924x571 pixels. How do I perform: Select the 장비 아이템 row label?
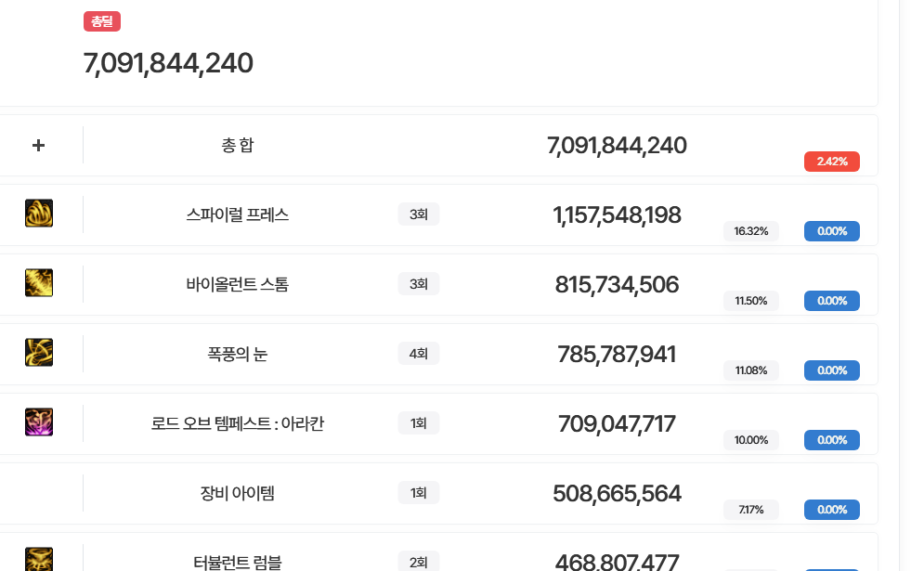point(238,493)
